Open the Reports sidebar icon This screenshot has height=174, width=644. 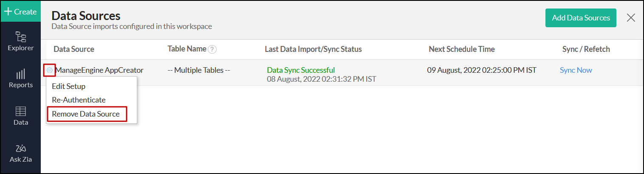(20, 79)
